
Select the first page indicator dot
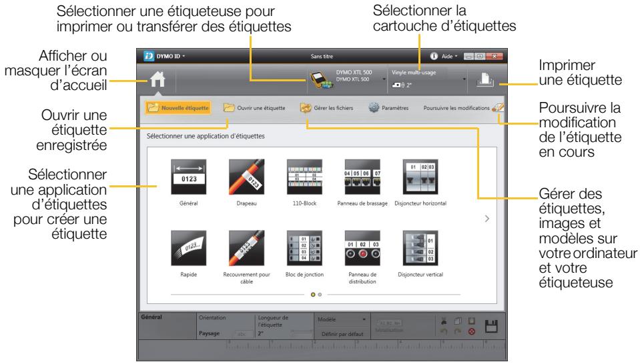click(x=313, y=294)
